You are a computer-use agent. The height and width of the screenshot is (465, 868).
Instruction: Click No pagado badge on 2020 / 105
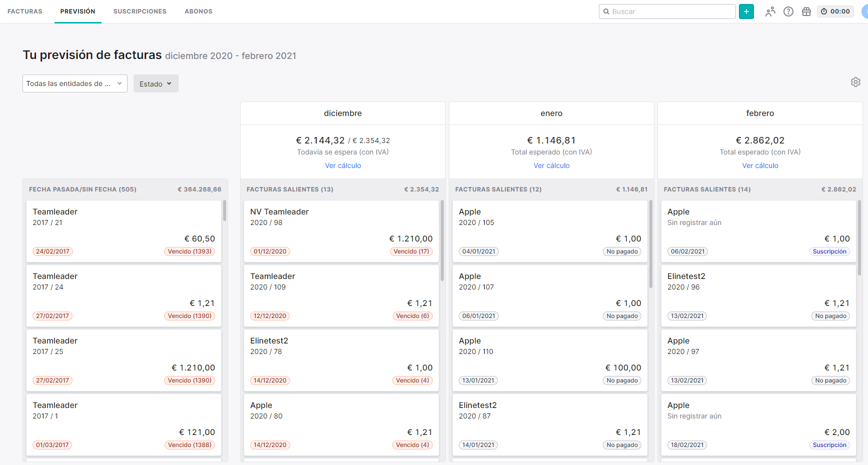coord(622,251)
